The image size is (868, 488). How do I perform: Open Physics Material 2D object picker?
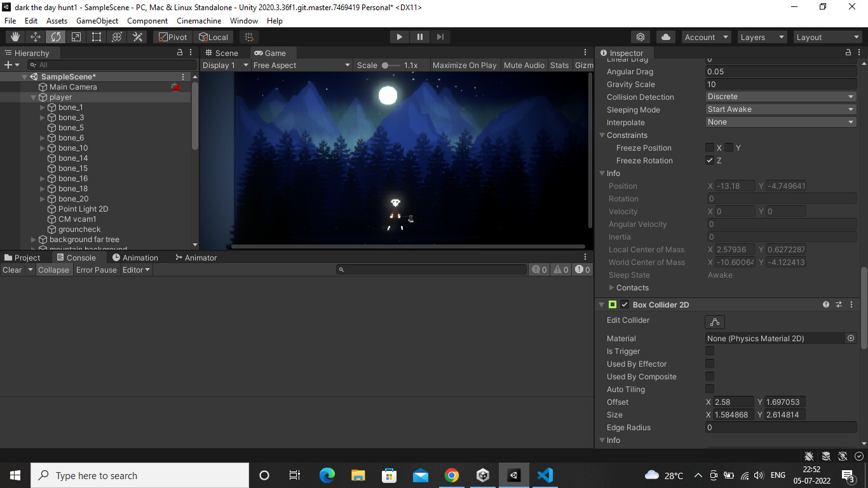pyautogui.click(x=851, y=338)
